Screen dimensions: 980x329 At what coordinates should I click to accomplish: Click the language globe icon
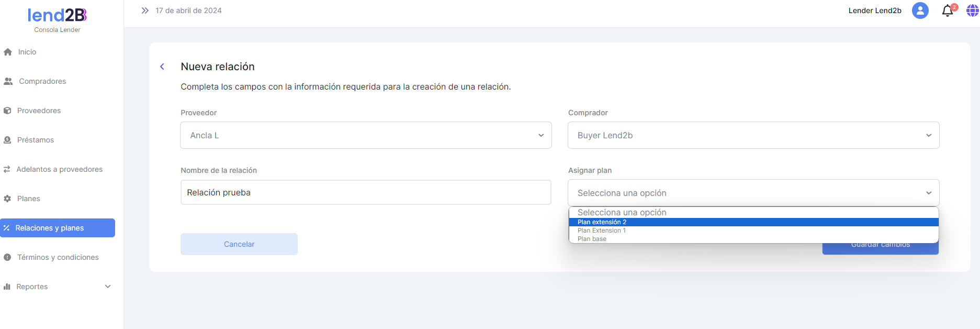(x=972, y=10)
